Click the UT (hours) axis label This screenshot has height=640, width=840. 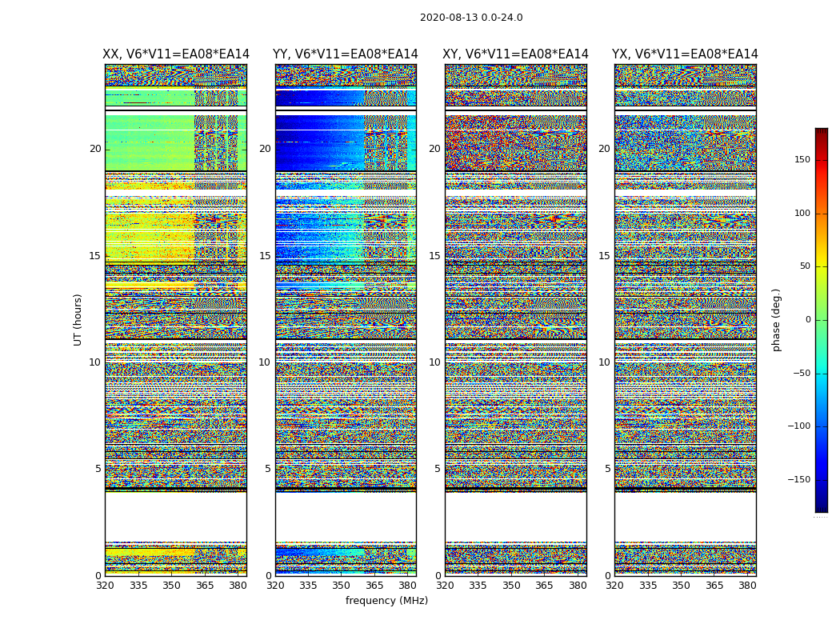(78, 320)
